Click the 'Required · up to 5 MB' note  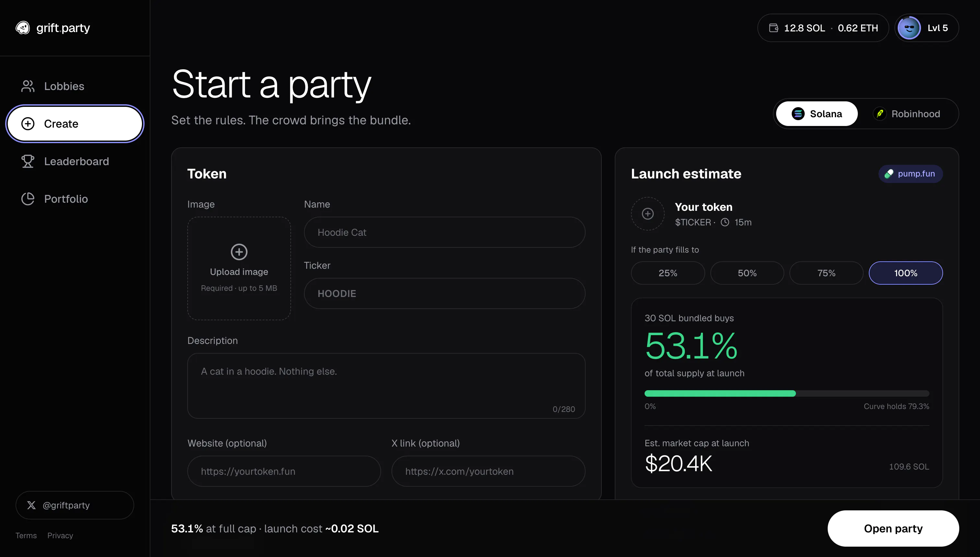[239, 288]
